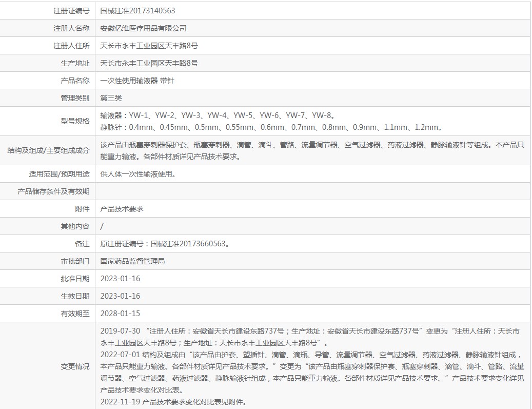Select the product name 一次性使用输液器 带针
The image size is (532, 409).
[137, 81]
